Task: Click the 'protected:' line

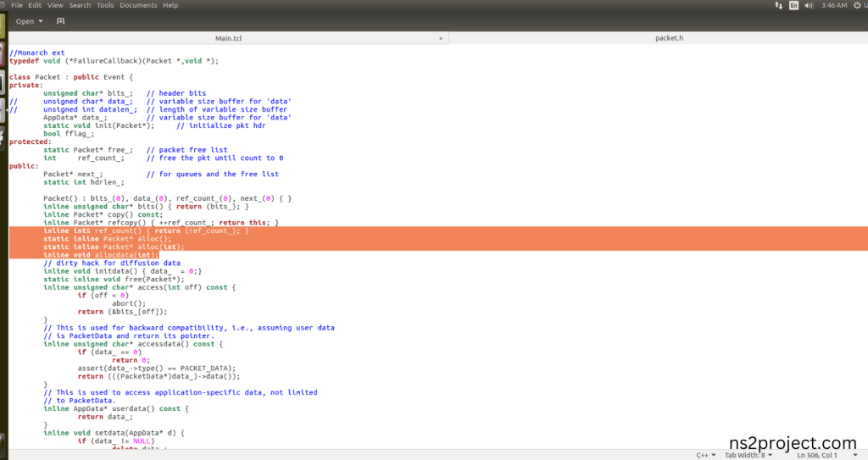Action: point(30,141)
